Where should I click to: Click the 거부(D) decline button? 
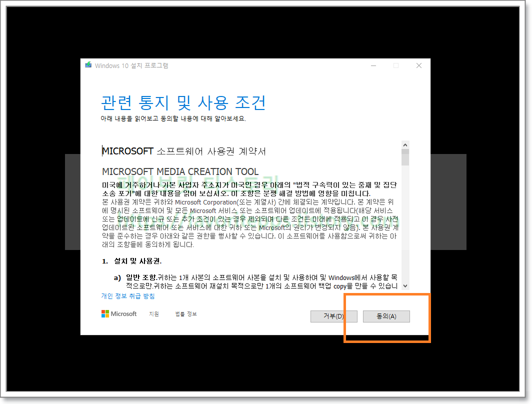click(333, 316)
